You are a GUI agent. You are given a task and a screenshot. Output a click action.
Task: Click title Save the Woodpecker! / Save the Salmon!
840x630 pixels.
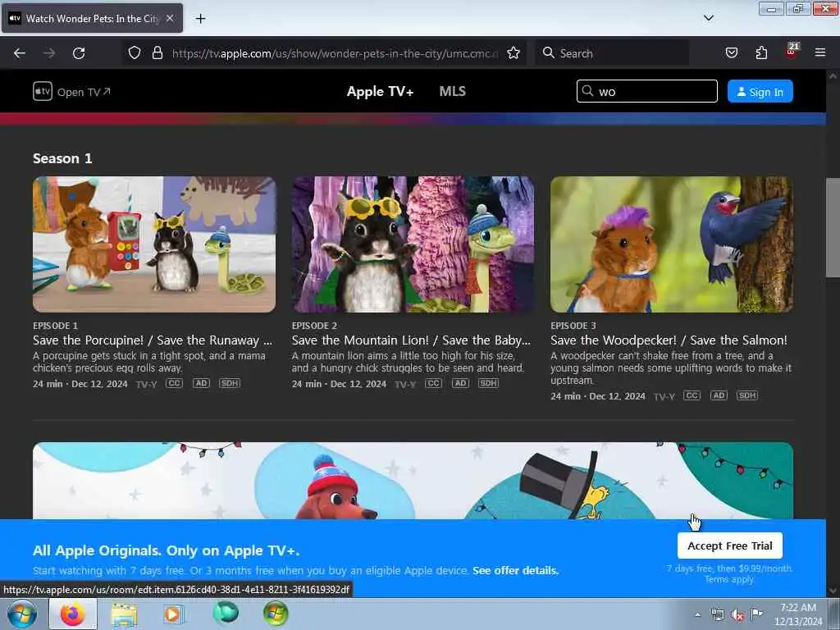pyautogui.click(x=669, y=340)
